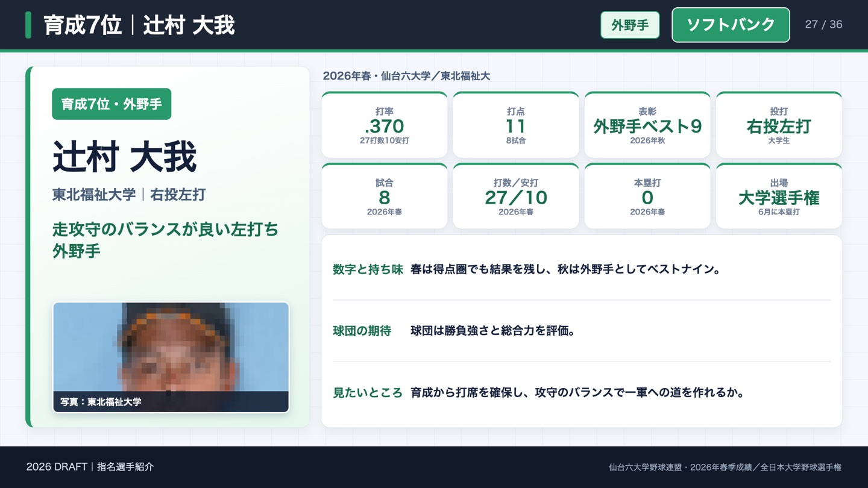This screenshot has height=488, width=868.
Task: Click the 打率 .370 stat card
Action: pyautogui.click(x=385, y=125)
